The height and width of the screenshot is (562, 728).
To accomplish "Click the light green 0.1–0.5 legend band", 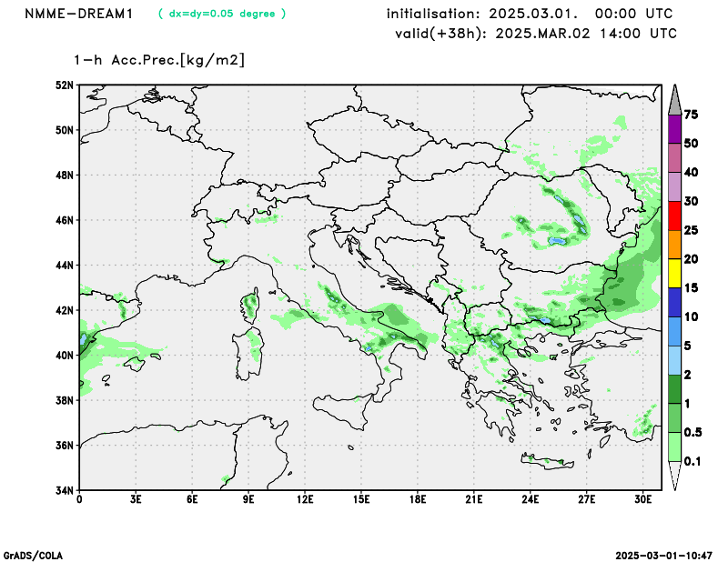I will (x=674, y=447).
